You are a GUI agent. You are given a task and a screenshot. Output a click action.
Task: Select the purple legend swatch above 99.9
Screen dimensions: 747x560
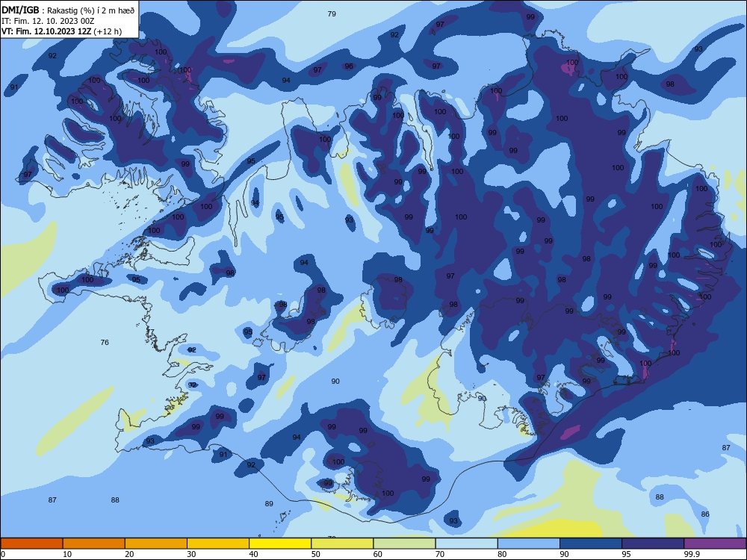[x=716, y=544]
